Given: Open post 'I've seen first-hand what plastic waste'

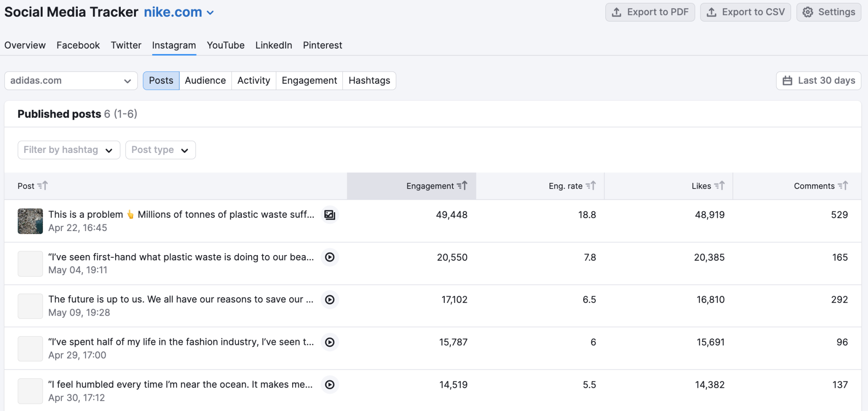Looking at the screenshot, I should point(181,257).
